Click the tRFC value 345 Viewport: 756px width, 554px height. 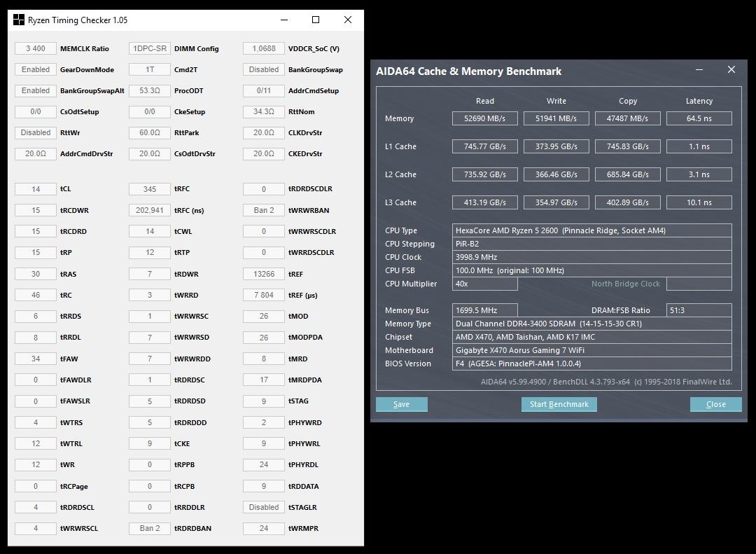click(x=150, y=189)
